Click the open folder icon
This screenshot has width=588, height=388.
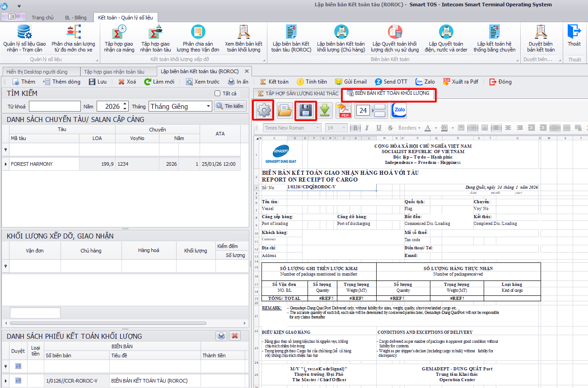point(285,111)
